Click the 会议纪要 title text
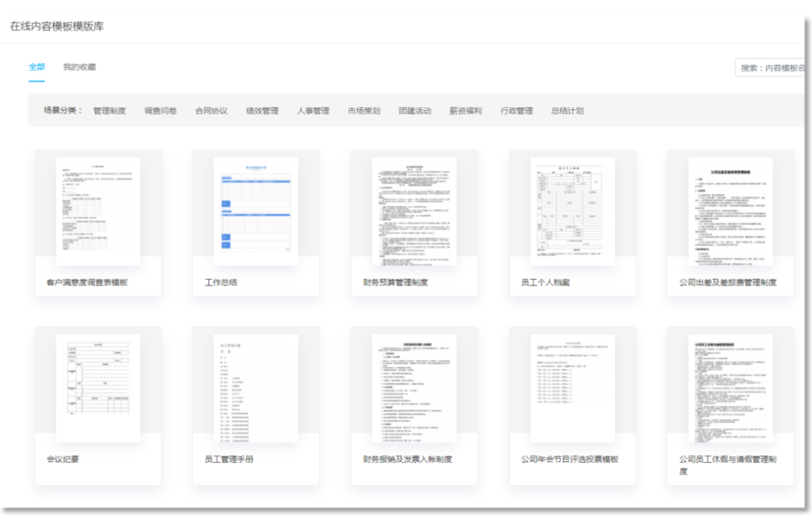This screenshot has width=812, height=519. point(62,459)
